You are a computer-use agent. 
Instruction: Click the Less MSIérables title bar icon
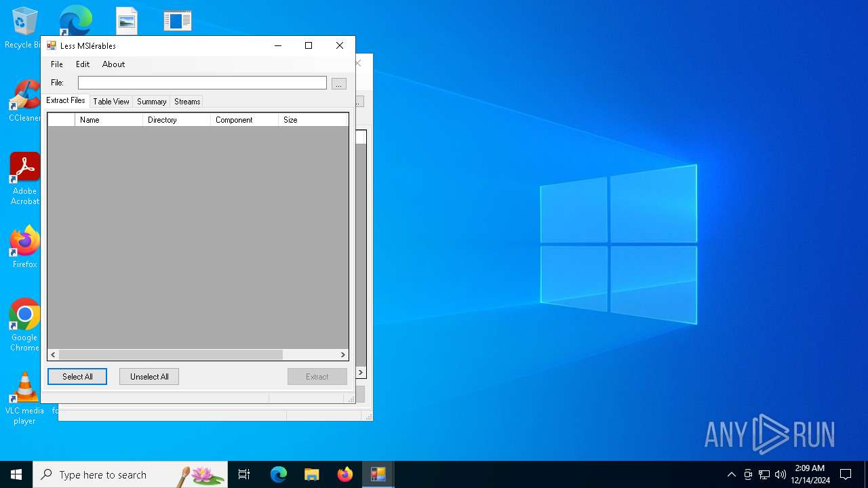point(52,45)
